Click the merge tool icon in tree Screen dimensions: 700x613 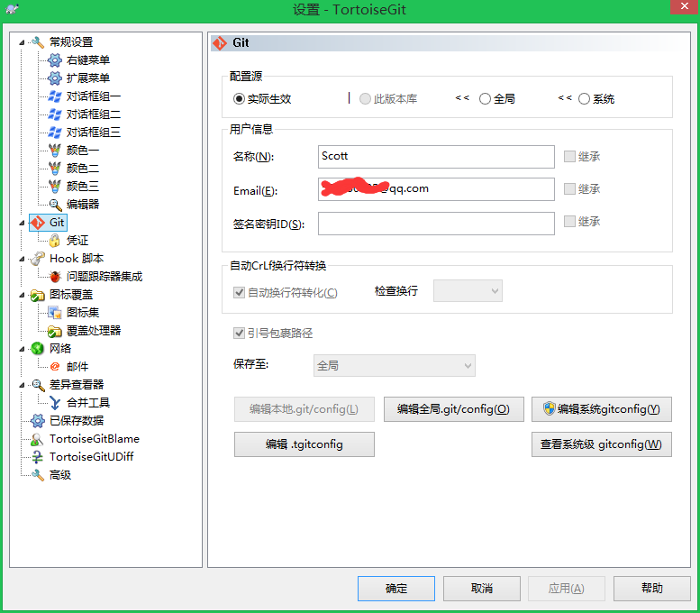55,403
